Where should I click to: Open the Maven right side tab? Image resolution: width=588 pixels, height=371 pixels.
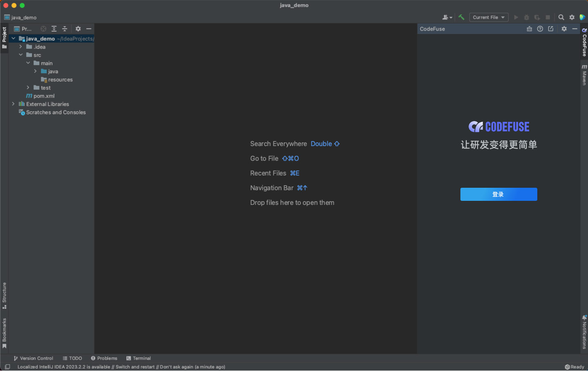(x=584, y=74)
